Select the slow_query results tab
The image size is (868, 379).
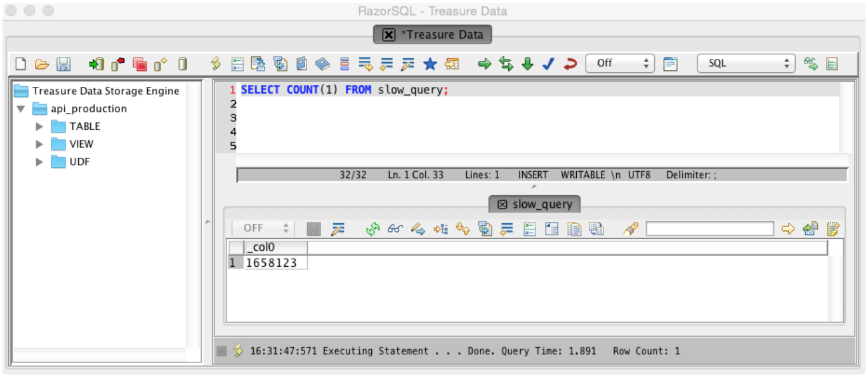pyautogui.click(x=535, y=204)
